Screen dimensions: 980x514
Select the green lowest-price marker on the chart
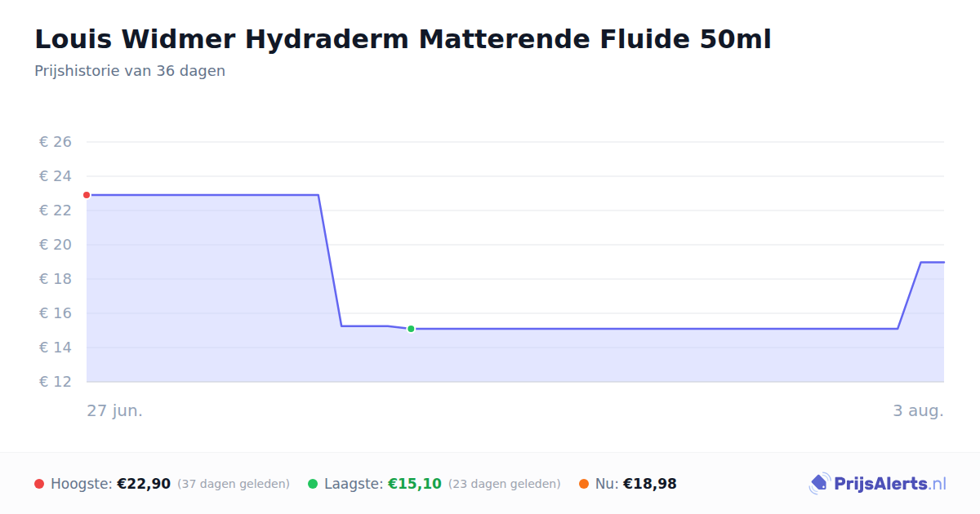coord(411,329)
